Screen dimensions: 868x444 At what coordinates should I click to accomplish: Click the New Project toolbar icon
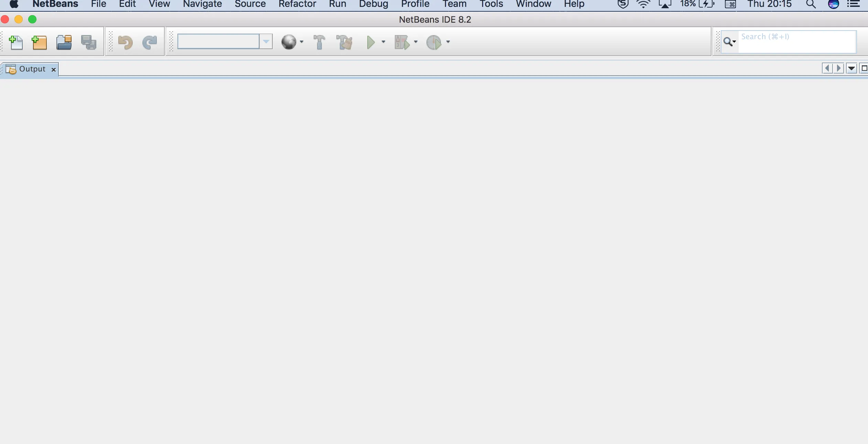pos(39,43)
